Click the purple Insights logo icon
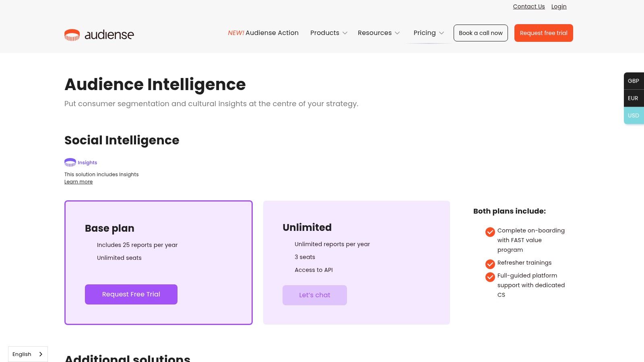 [70, 162]
